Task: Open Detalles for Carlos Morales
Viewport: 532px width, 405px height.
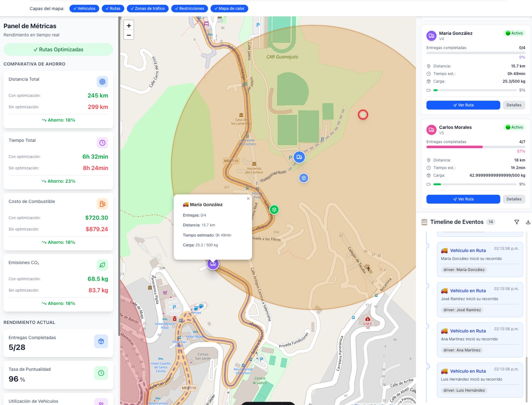Action: click(x=514, y=199)
